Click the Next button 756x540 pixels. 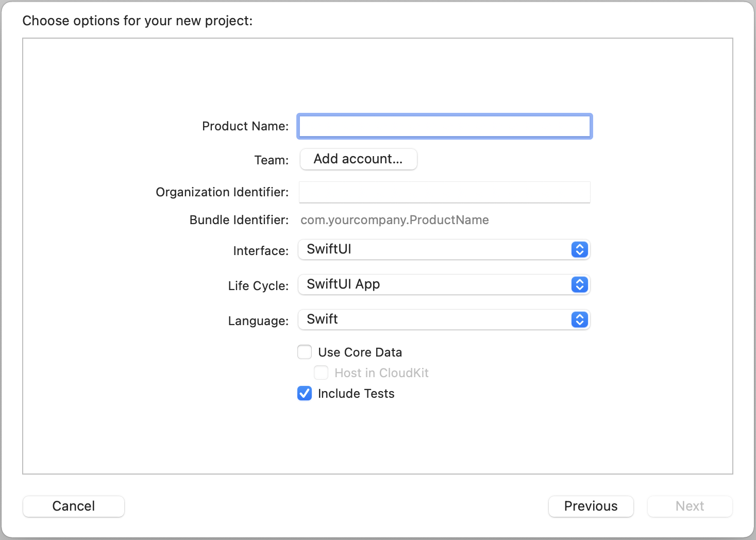[690, 506]
